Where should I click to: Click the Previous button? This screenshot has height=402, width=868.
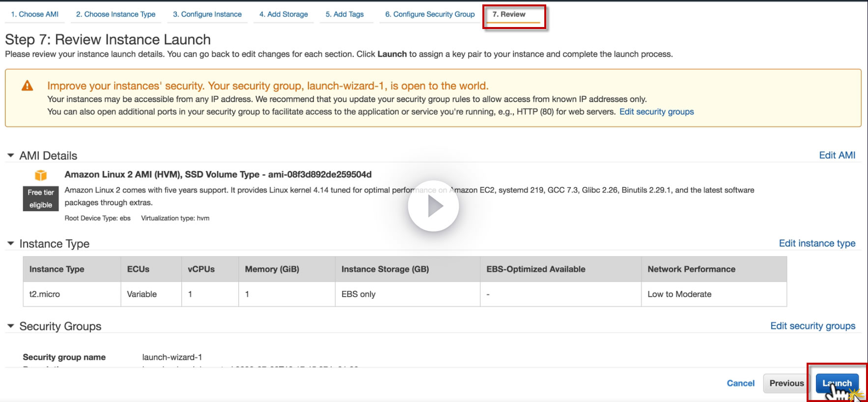pos(786,383)
